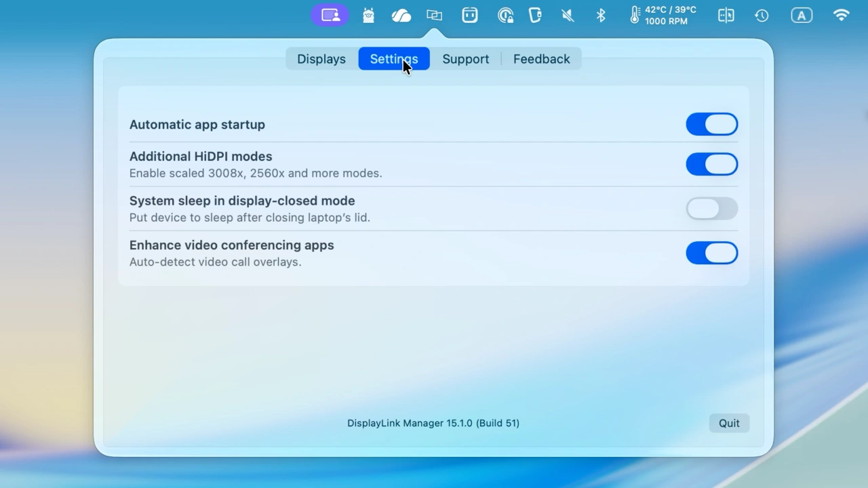Quit DisplayLink Manager
This screenshot has height=488, width=868.
(x=728, y=423)
